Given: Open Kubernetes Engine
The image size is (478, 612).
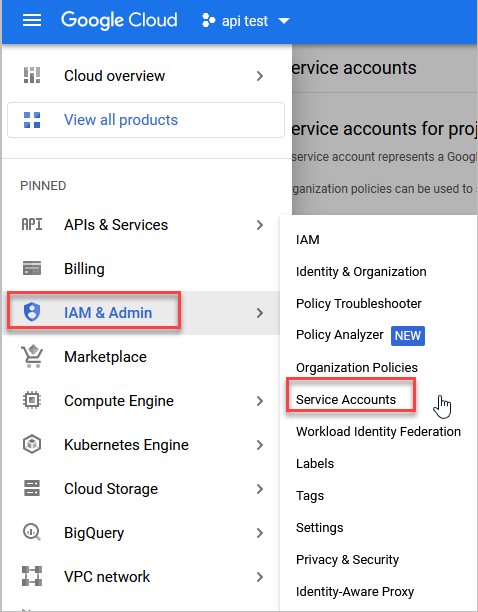Looking at the screenshot, I should 126,445.
